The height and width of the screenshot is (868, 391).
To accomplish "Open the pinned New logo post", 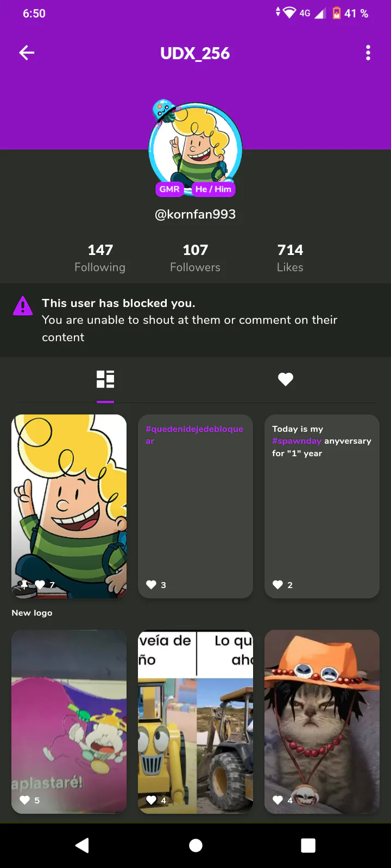I will 69,506.
